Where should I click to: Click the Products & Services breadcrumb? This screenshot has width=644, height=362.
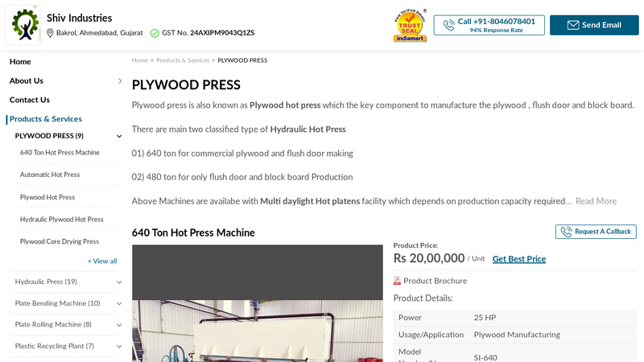coord(183,60)
